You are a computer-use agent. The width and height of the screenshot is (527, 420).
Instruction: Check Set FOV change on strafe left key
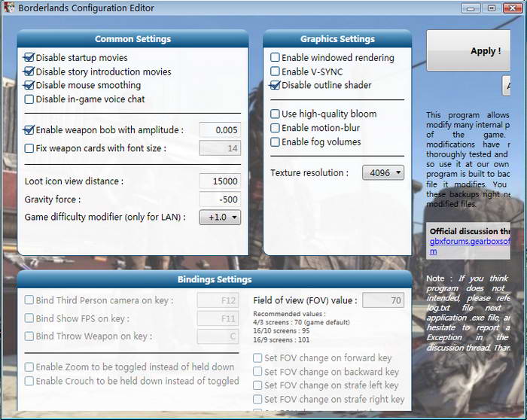pyautogui.click(x=257, y=385)
